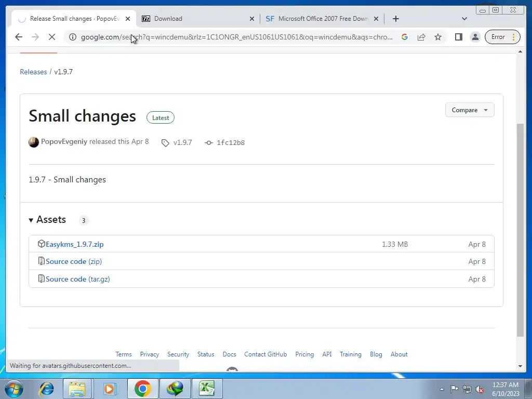Viewport: 532px width, 399px height.
Task: Close the Microsoft Office 2007 tab
Action: tap(376, 19)
